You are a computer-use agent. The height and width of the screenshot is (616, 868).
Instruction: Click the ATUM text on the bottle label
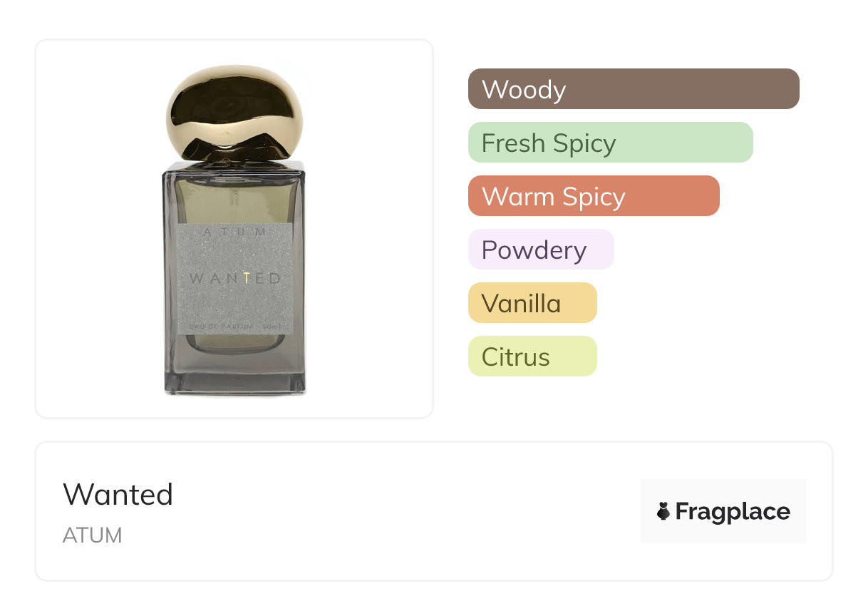(x=234, y=232)
